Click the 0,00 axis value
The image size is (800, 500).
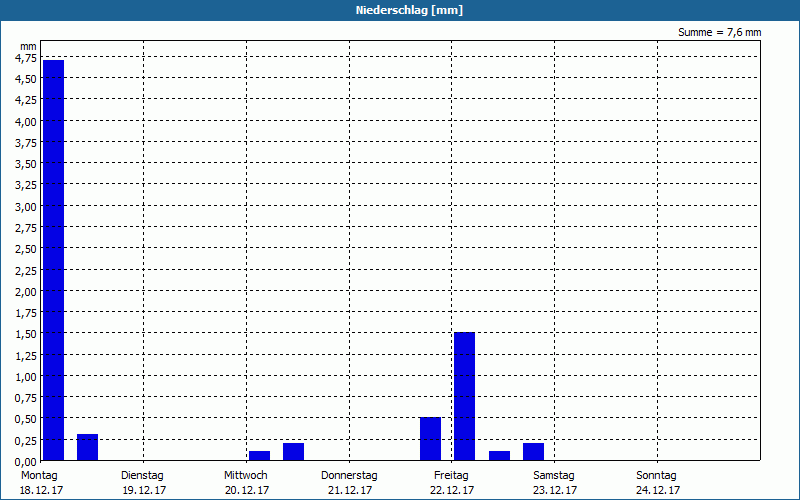26,462
